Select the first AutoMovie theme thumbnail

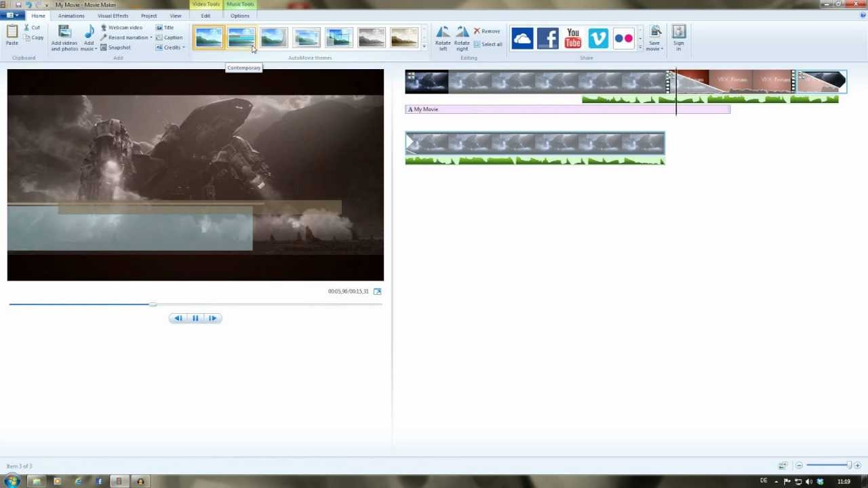coord(209,37)
